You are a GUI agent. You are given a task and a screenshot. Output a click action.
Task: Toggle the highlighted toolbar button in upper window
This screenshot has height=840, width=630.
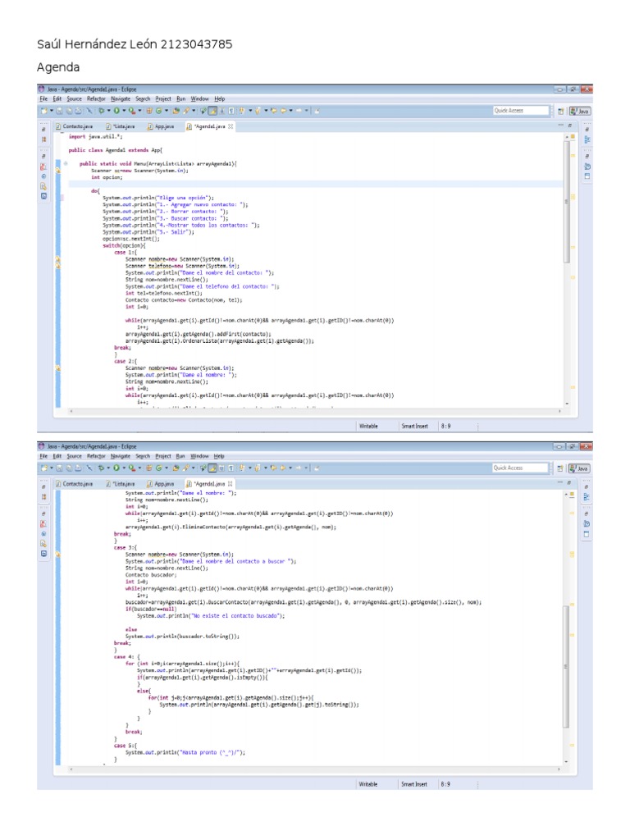pyautogui.click(x=212, y=110)
